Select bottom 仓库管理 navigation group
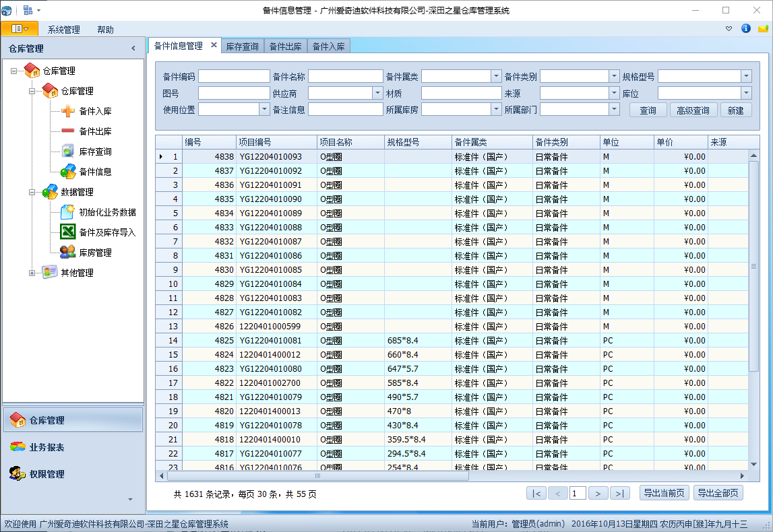 73,420
